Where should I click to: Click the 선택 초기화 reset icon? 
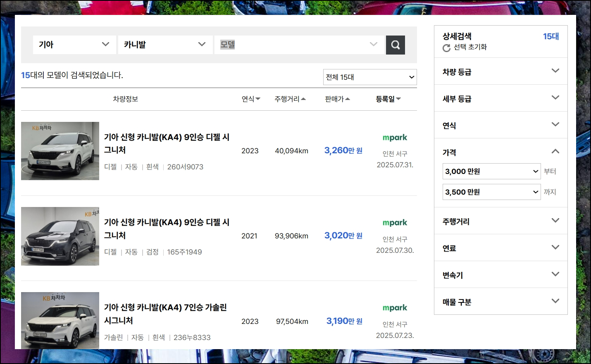tap(446, 48)
